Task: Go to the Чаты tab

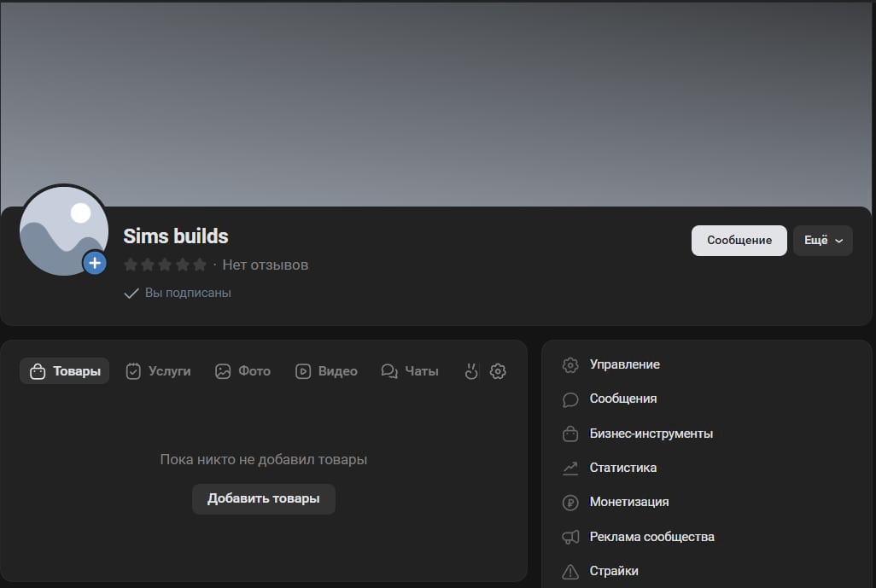Action: coord(410,371)
